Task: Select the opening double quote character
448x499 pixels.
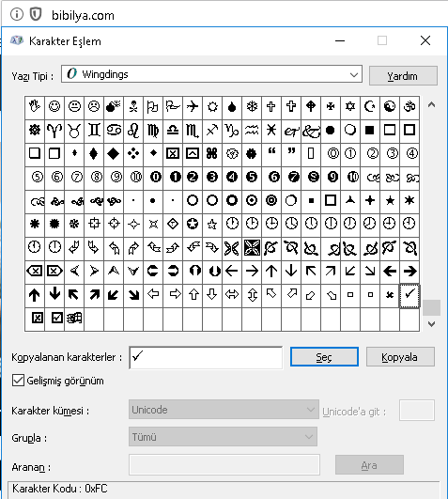Action: (x=271, y=154)
